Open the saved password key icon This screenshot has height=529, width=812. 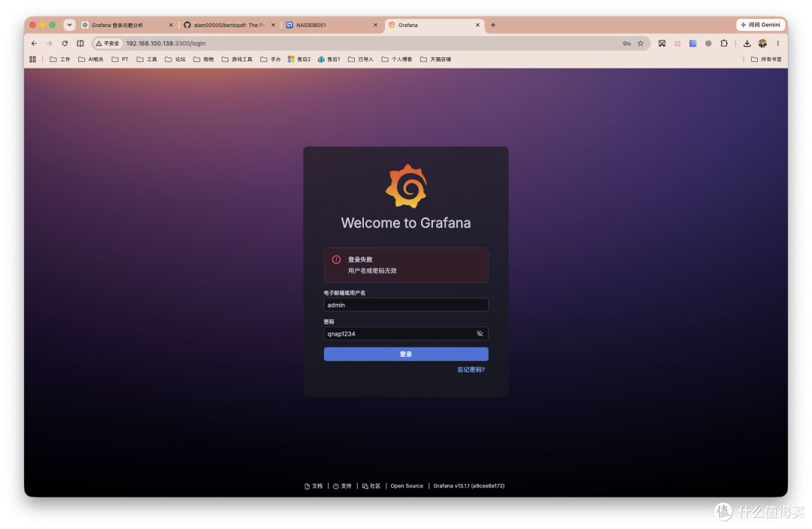(x=626, y=44)
